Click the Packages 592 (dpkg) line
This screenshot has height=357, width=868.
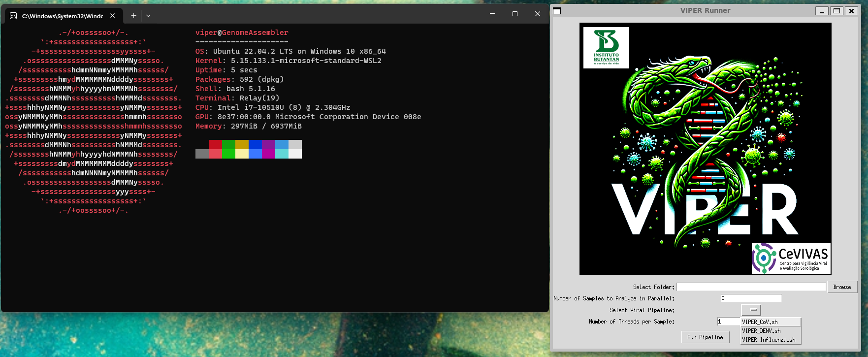[x=239, y=79]
